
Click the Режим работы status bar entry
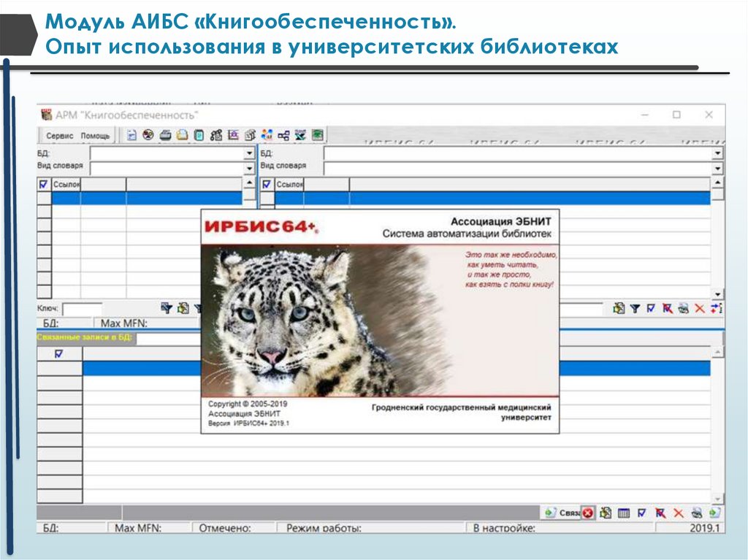pyautogui.click(x=324, y=528)
